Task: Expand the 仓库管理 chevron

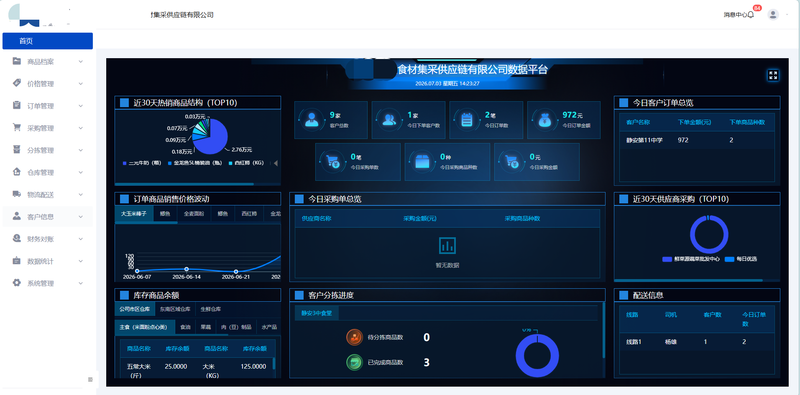Action: 81,172
